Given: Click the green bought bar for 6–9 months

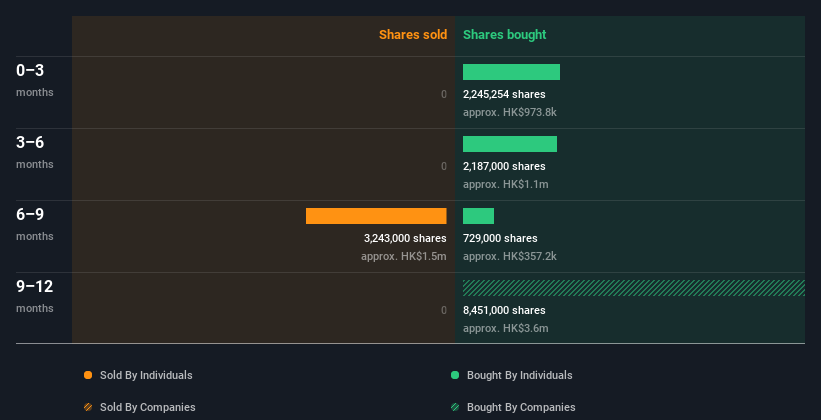Looking at the screenshot, I should click(478, 216).
